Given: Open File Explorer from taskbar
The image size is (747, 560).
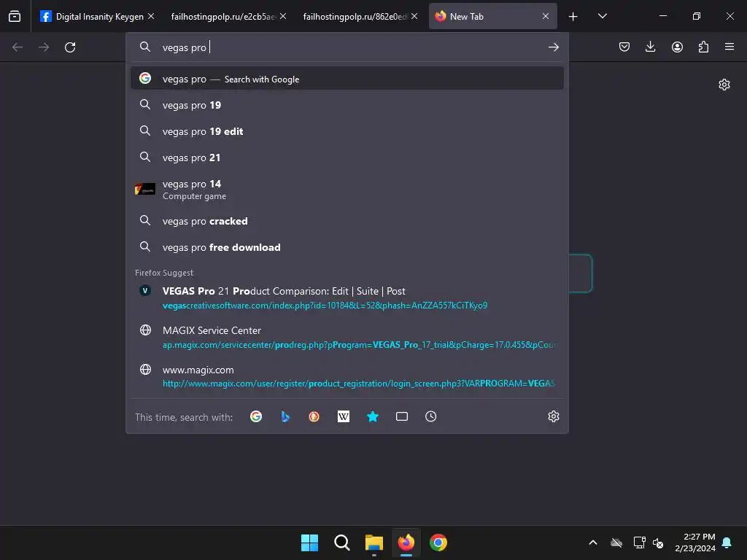Looking at the screenshot, I should pos(374,542).
